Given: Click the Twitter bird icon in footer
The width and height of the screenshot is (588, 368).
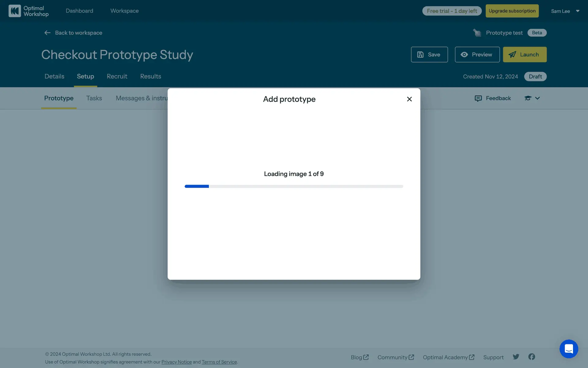Looking at the screenshot, I should point(516,357).
